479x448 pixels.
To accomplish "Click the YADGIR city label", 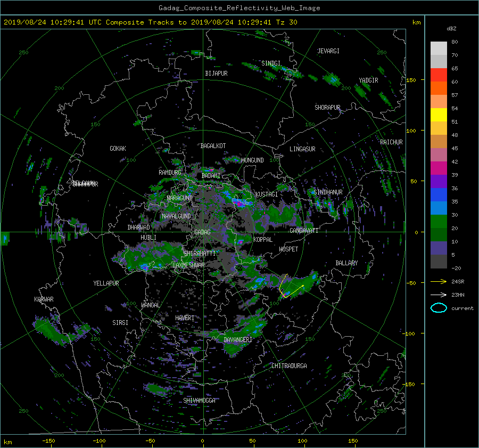I will 368,80.
